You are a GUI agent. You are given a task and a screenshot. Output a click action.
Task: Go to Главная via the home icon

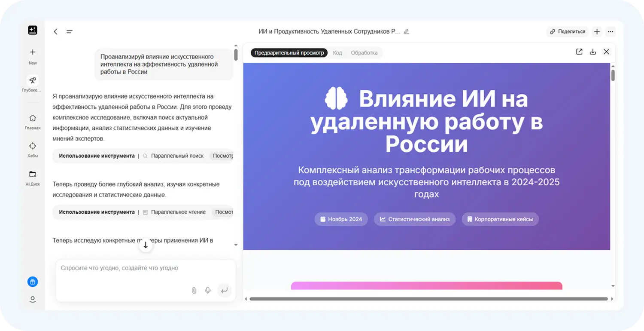tap(32, 118)
